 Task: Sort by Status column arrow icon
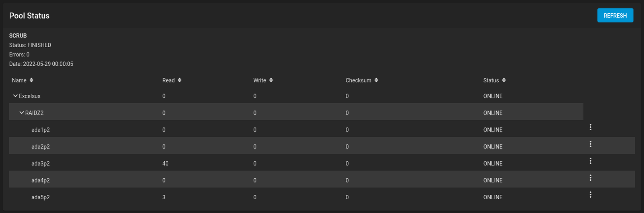click(x=504, y=80)
